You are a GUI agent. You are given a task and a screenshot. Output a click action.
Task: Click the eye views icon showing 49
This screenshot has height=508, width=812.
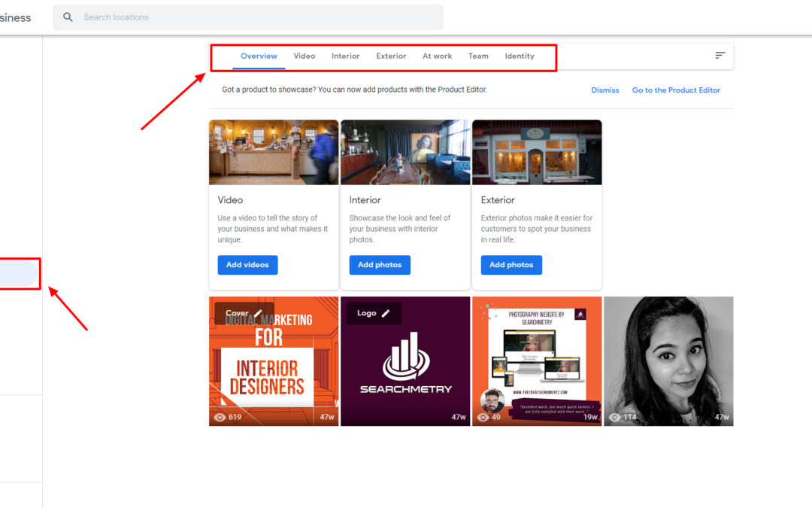click(x=483, y=417)
